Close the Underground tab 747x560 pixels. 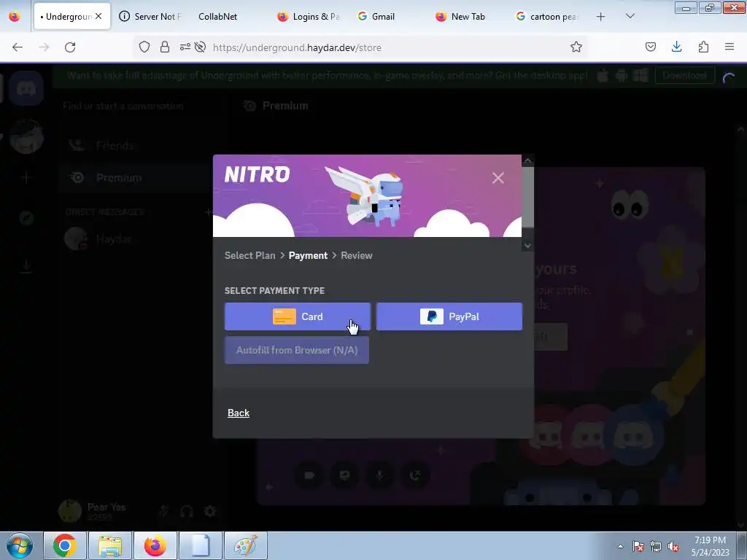(x=98, y=16)
